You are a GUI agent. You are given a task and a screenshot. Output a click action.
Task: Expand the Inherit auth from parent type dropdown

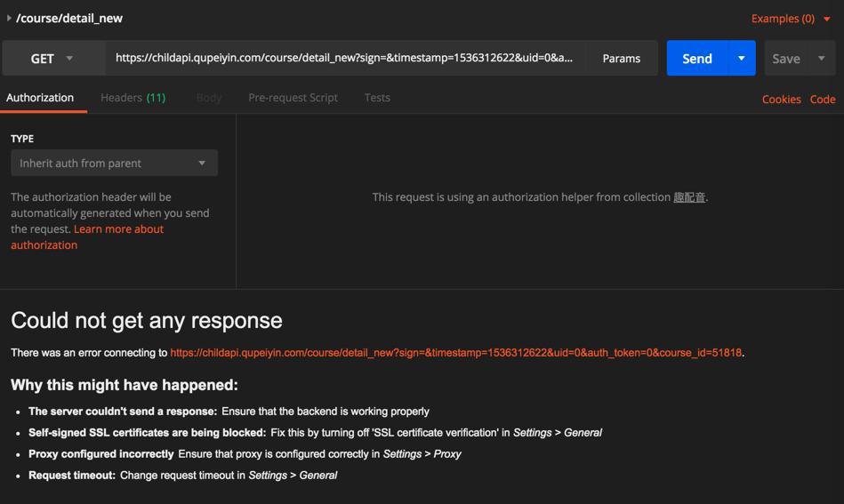114,164
